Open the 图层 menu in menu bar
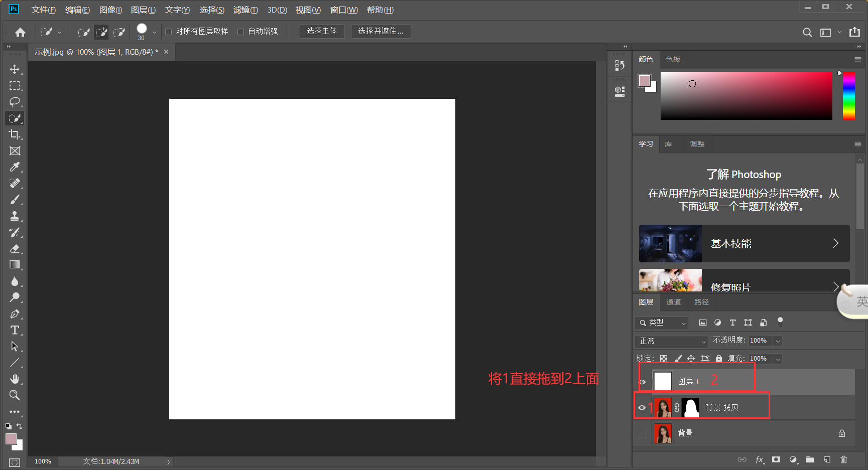868x470 pixels. click(x=143, y=10)
